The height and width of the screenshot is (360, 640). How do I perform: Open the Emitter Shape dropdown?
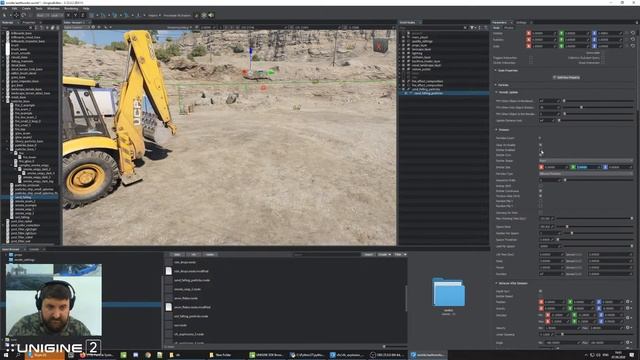pos(586,160)
